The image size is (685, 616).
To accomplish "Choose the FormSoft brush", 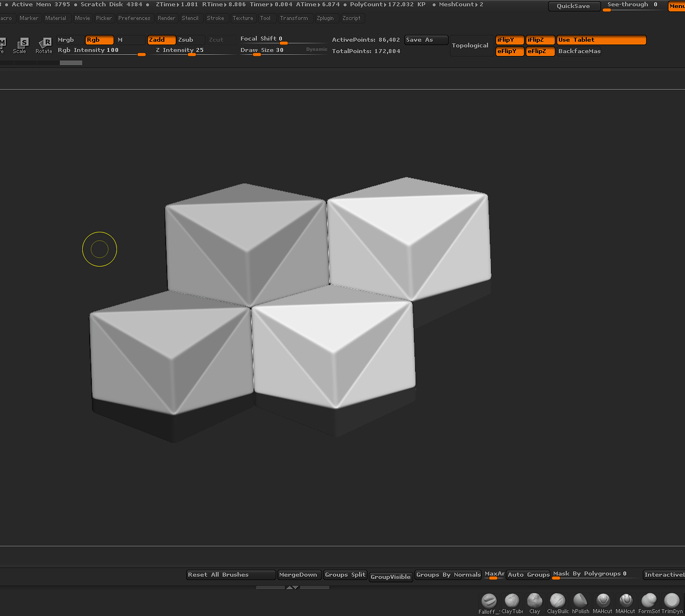I will click(649, 603).
